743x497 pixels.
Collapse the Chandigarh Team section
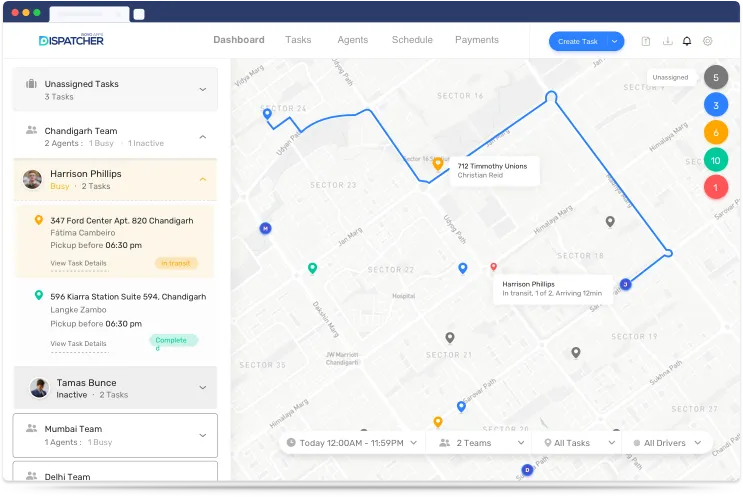[x=202, y=137]
